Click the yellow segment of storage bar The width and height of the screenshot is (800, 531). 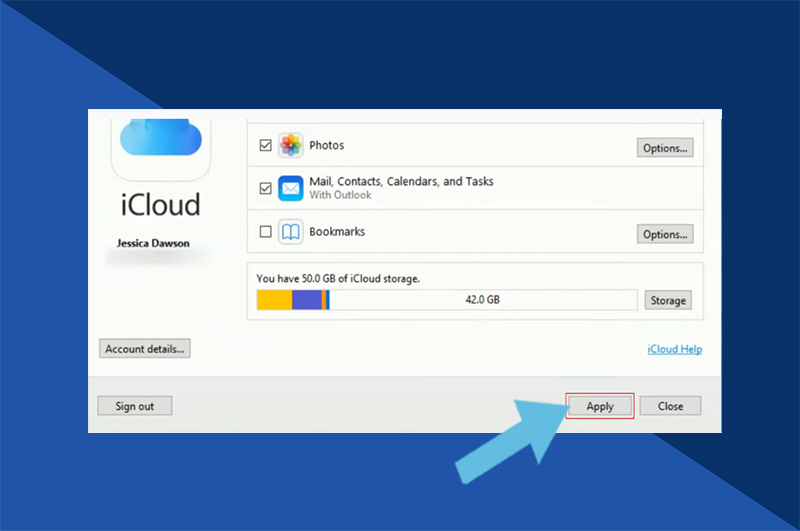coord(274,300)
